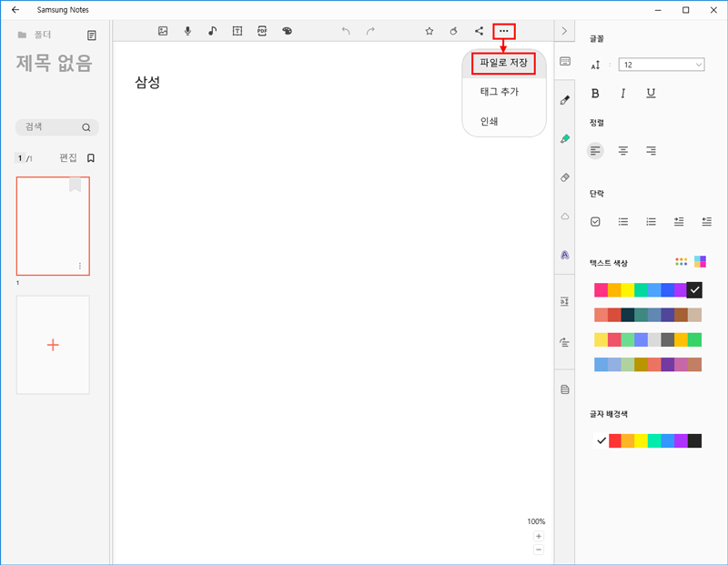Apply numbered list formatting
The width and height of the screenshot is (728, 565).
[x=651, y=221]
